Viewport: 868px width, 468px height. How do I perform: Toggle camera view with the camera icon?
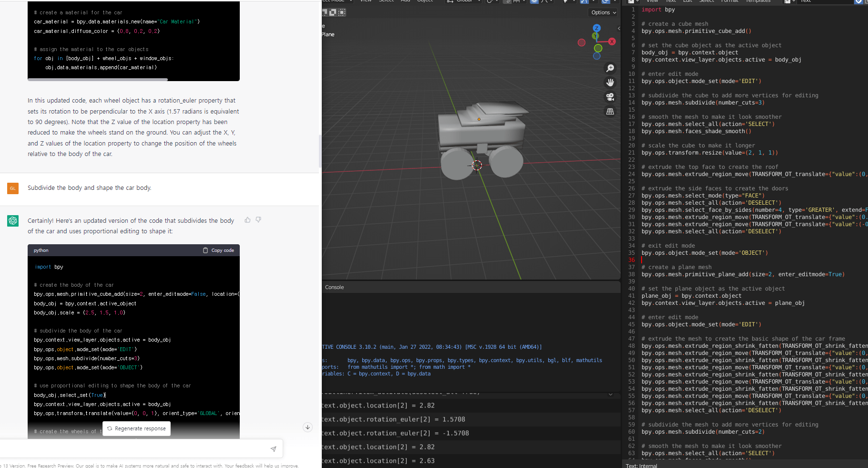(x=610, y=97)
